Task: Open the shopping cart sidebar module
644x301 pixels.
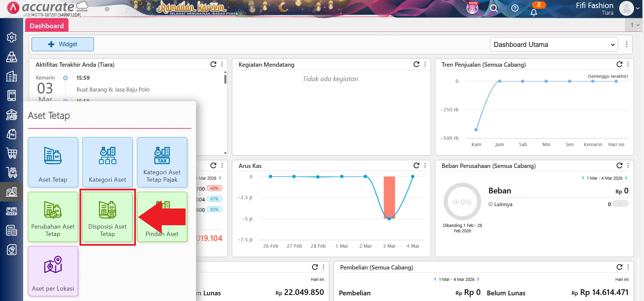Action: pos(12,153)
